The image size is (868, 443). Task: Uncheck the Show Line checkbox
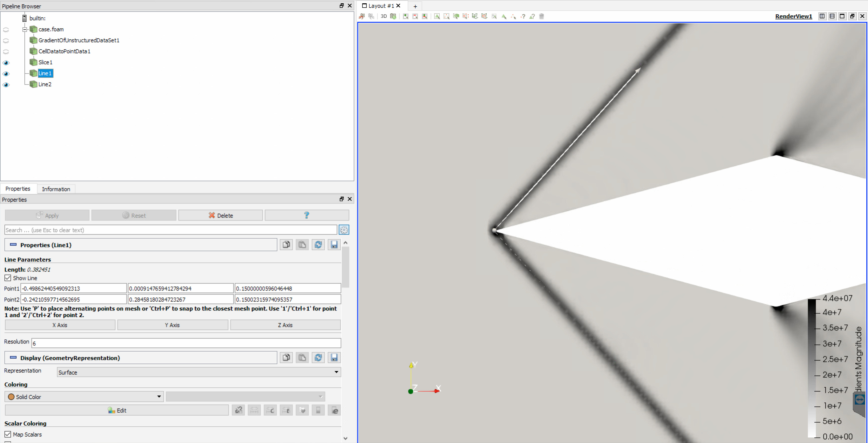pos(8,278)
